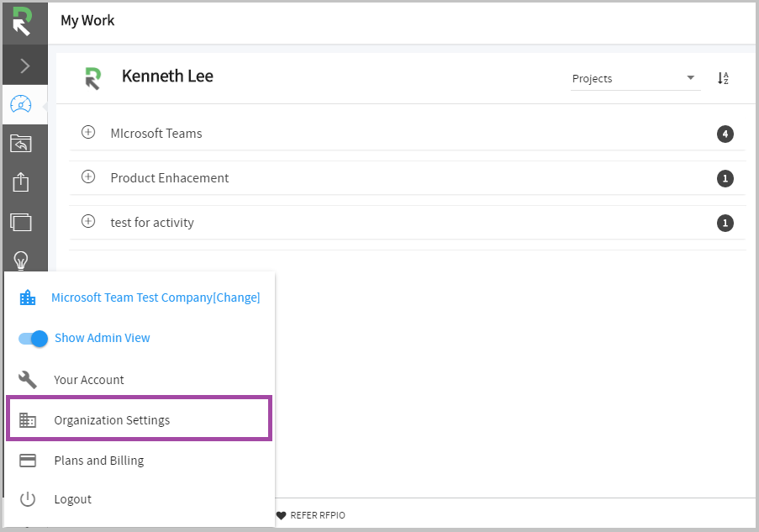Click the count badge for test for activity
Screen dimensions: 759x532
(x=725, y=224)
